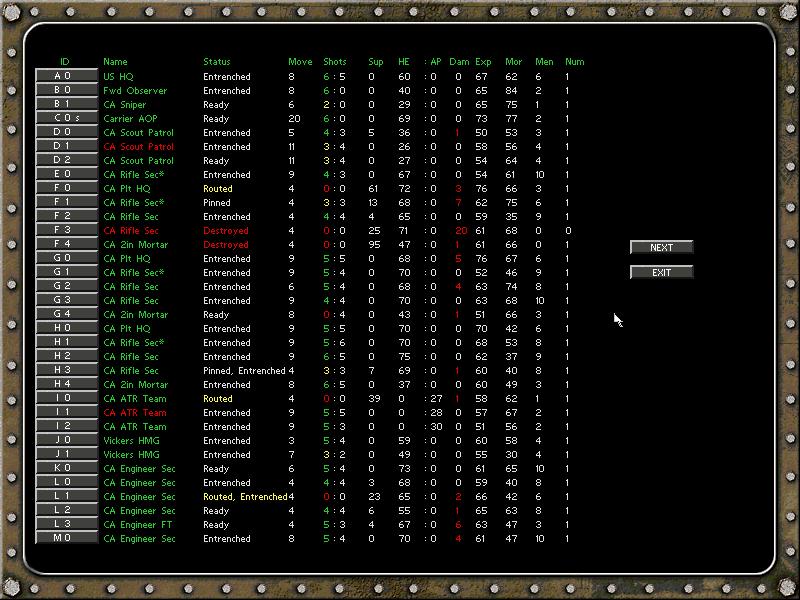Select unit ID button C 0 s
Screen dimensions: 800x600
(x=66, y=118)
